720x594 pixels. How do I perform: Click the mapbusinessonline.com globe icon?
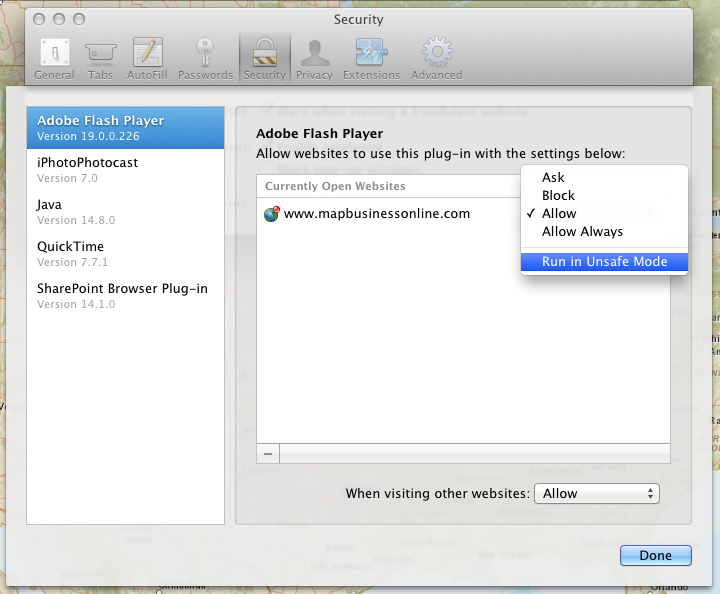point(272,214)
